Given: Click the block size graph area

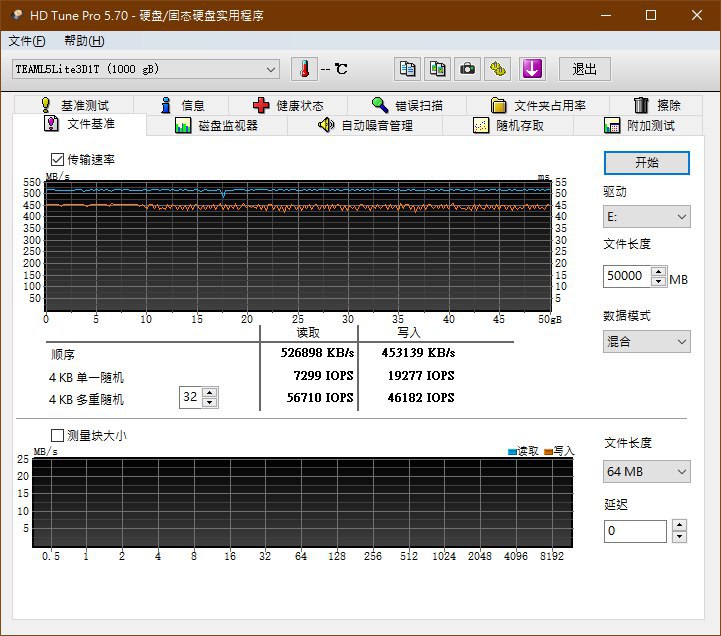Looking at the screenshot, I should 303,503.
